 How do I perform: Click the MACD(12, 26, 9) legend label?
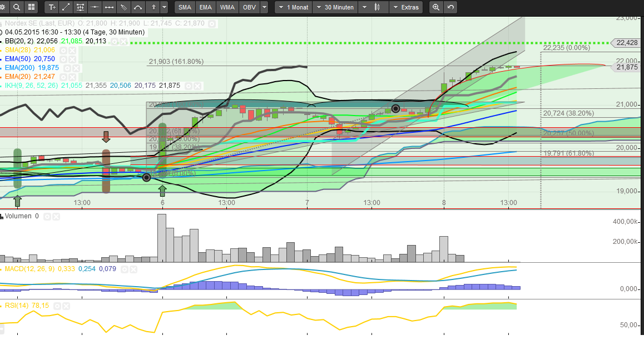(29, 269)
